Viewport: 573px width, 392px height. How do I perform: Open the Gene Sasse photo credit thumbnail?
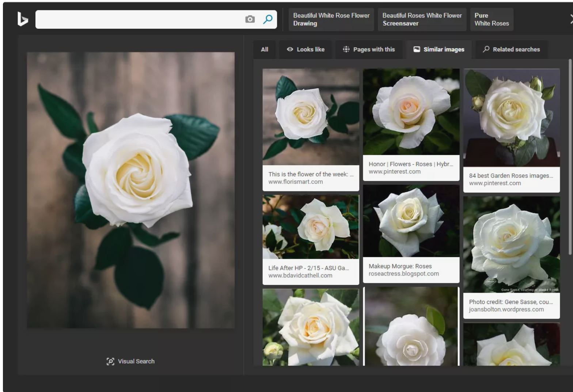click(512, 245)
